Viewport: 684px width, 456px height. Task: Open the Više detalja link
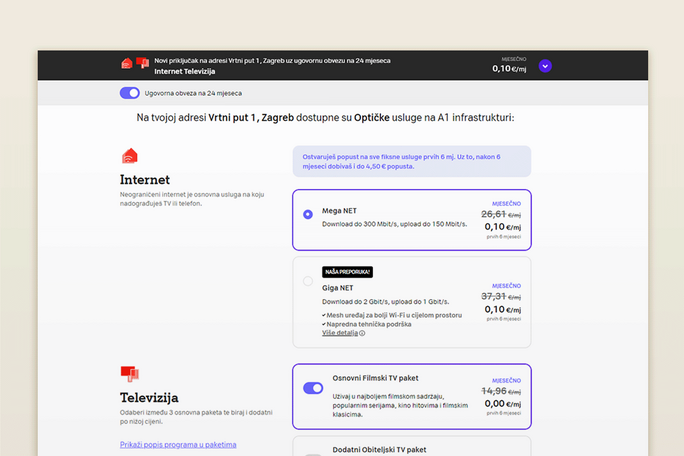point(339,333)
